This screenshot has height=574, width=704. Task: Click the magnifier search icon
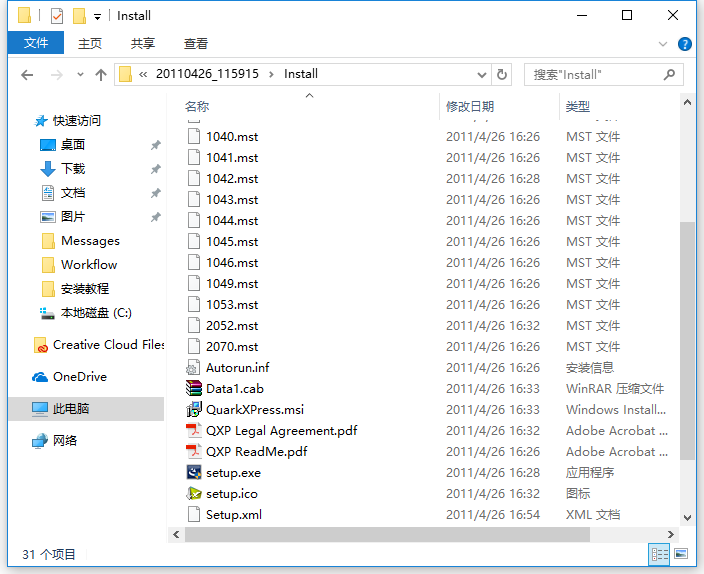(x=669, y=75)
